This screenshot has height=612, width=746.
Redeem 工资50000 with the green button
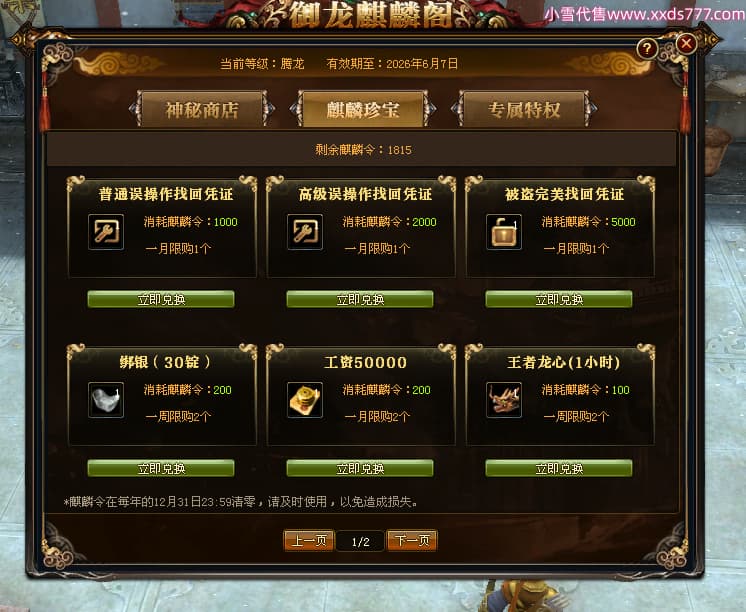point(360,468)
